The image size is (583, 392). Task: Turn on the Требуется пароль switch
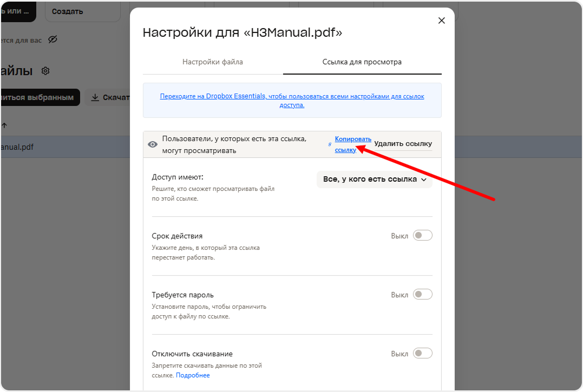click(422, 295)
